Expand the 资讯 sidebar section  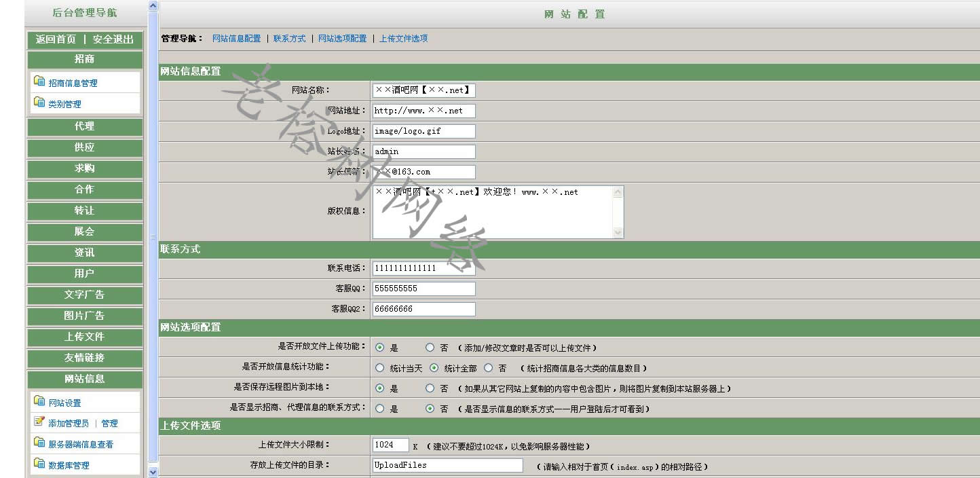click(x=85, y=253)
